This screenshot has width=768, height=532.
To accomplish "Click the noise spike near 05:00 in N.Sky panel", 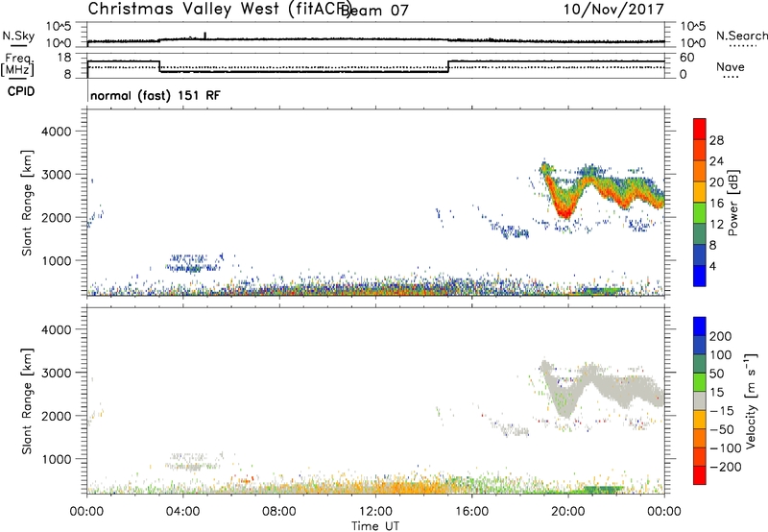I will point(204,36).
